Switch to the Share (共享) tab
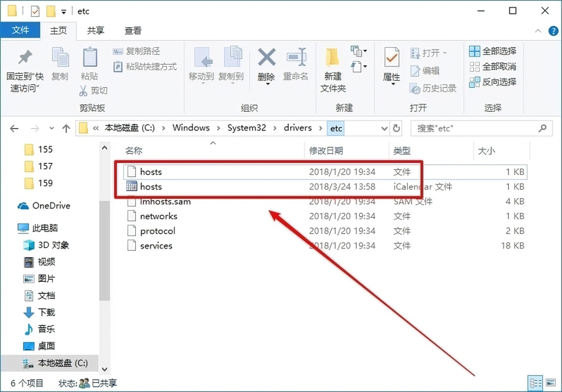The width and height of the screenshot is (562, 392). tap(95, 30)
